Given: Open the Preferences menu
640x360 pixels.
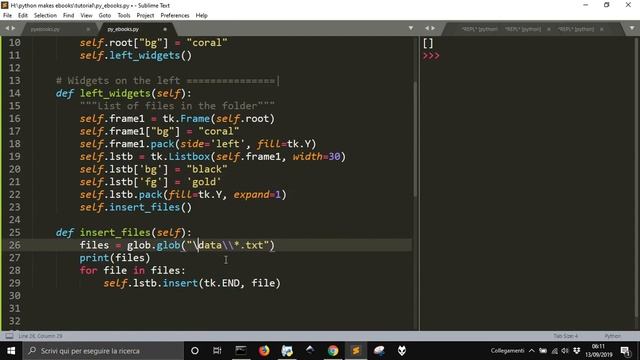Looking at the screenshot, I should [x=175, y=16].
